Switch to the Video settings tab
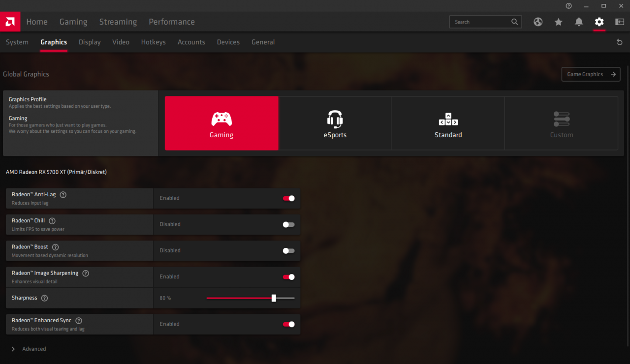Screen dimensions: 630x364 (121, 42)
